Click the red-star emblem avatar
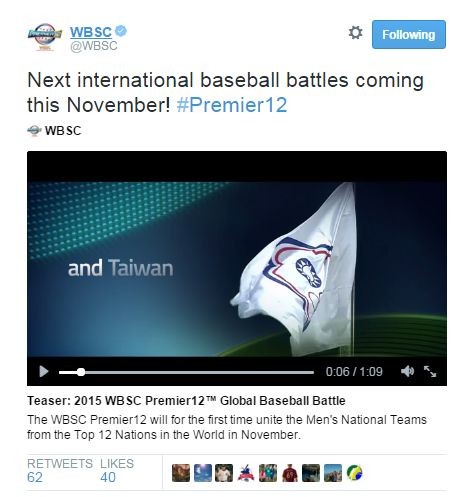 246,473
